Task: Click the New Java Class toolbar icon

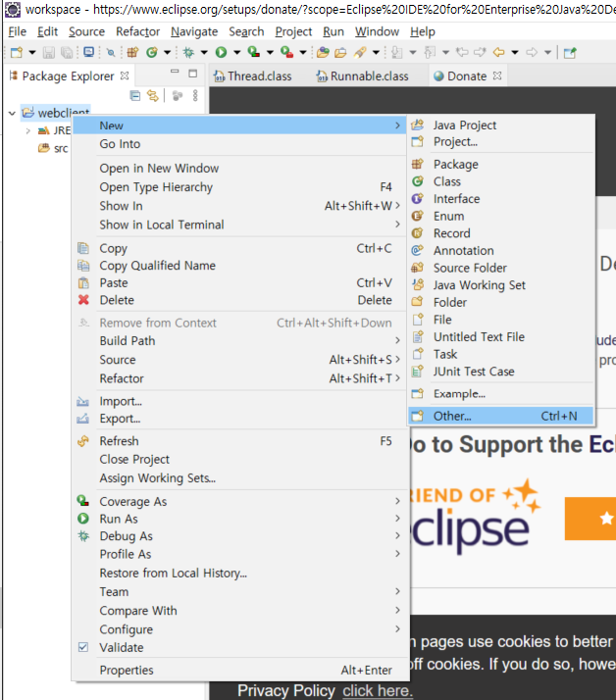Action: click(152, 53)
